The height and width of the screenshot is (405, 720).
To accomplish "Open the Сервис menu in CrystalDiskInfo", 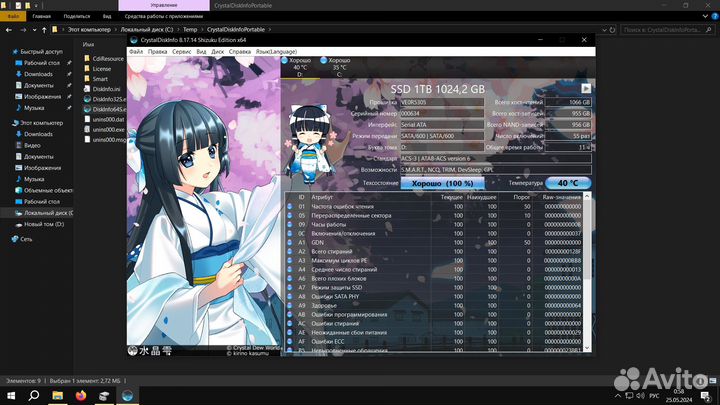I will 182,50.
